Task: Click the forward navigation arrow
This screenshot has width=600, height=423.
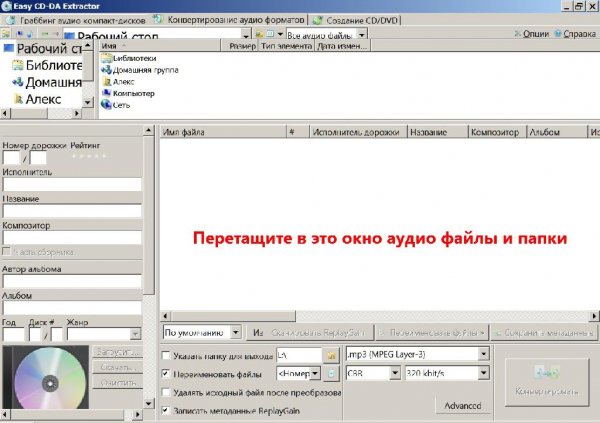Action: (55, 34)
